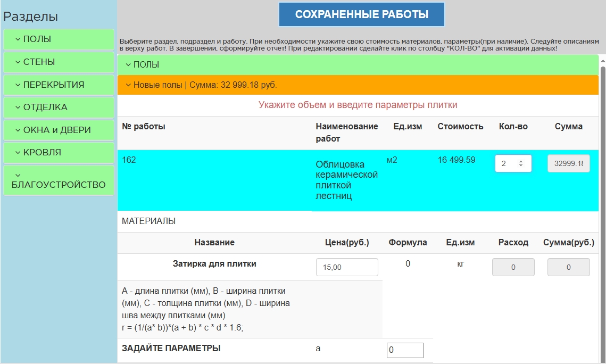606x364 pixels.
Task: Click the Затирка для плитки price field
Action: pyautogui.click(x=347, y=267)
